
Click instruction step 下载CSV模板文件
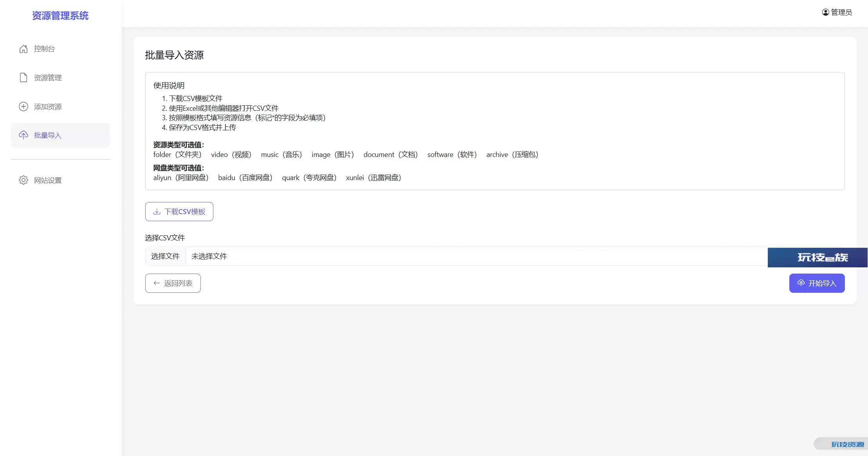coord(195,98)
